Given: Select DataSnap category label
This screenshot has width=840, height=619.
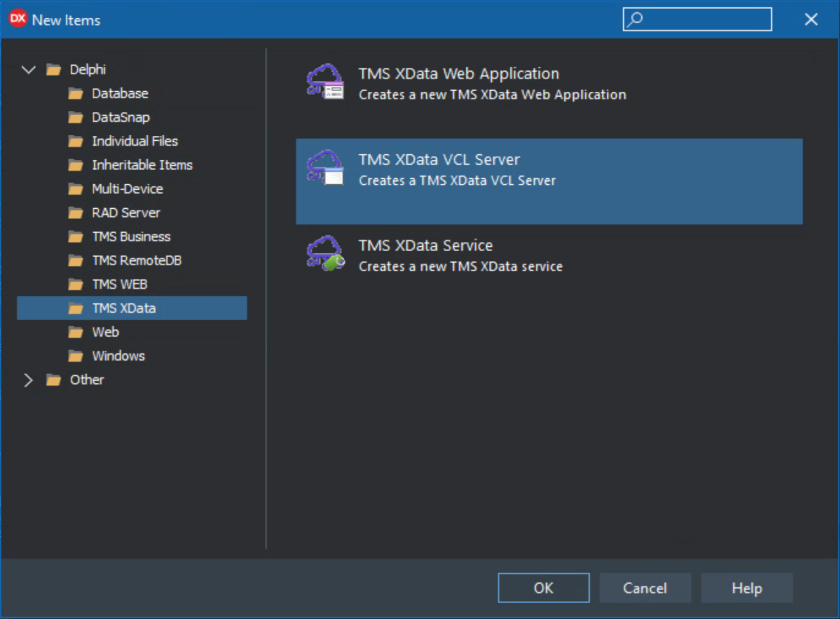Looking at the screenshot, I should [x=121, y=118].
